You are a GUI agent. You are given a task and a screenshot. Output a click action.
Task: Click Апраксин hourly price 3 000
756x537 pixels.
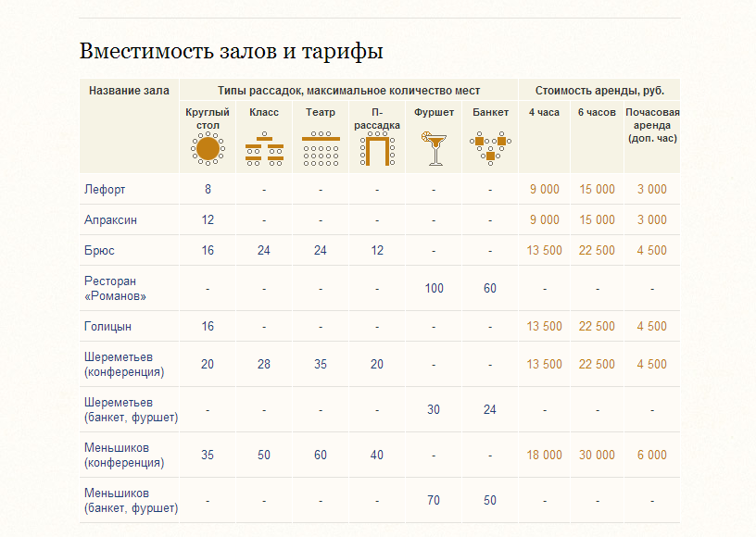pos(652,220)
